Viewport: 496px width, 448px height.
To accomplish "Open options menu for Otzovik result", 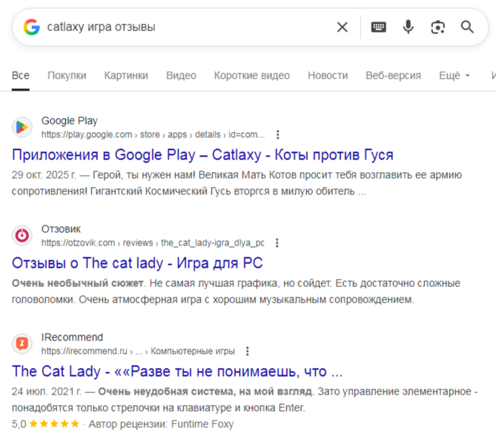I will click(x=277, y=243).
